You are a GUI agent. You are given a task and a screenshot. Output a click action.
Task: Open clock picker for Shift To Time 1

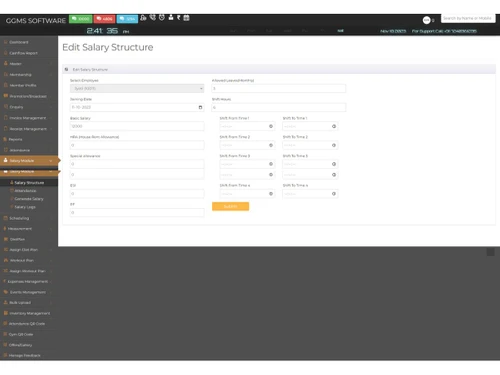[x=334, y=126]
